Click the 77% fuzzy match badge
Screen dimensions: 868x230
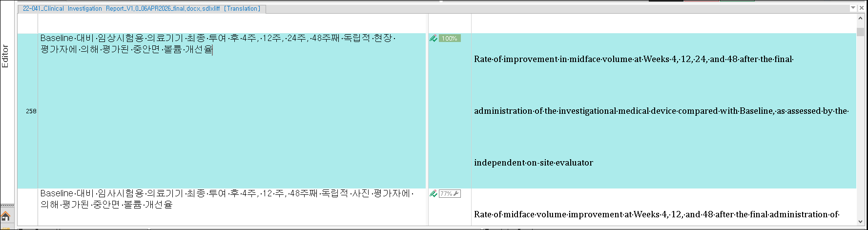[x=450, y=193]
